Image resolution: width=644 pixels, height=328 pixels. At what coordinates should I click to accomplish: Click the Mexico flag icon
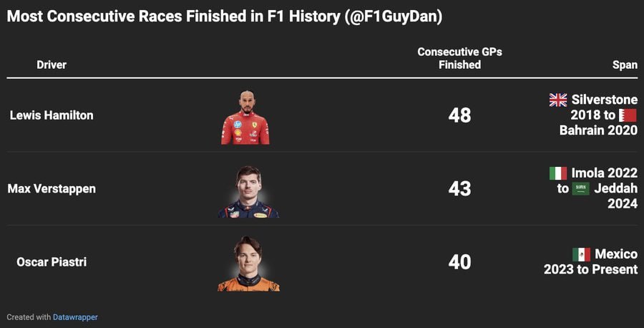(581, 254)
